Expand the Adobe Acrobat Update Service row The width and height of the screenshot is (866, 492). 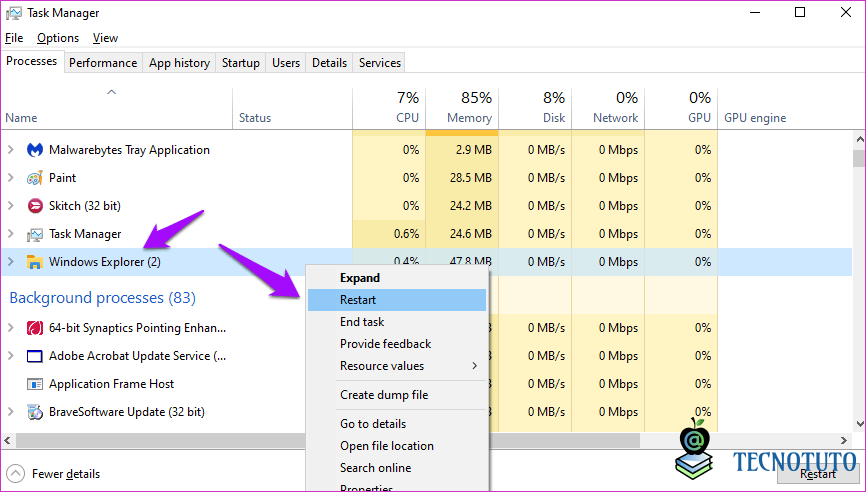(10, 356)
